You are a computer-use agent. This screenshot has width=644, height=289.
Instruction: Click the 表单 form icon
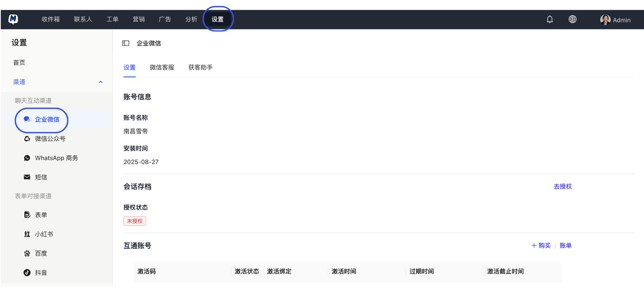point(27,215)
